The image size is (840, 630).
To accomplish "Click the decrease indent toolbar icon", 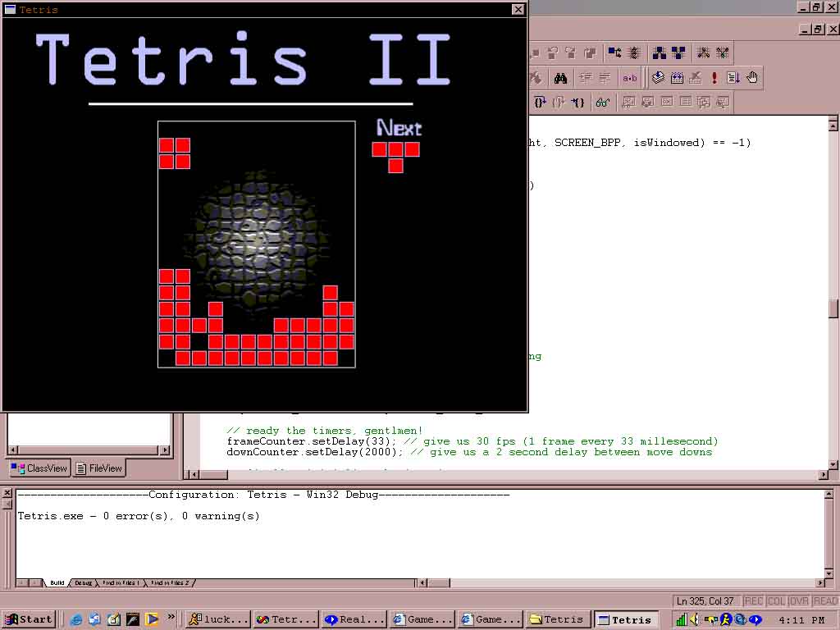I will point(605,78).
